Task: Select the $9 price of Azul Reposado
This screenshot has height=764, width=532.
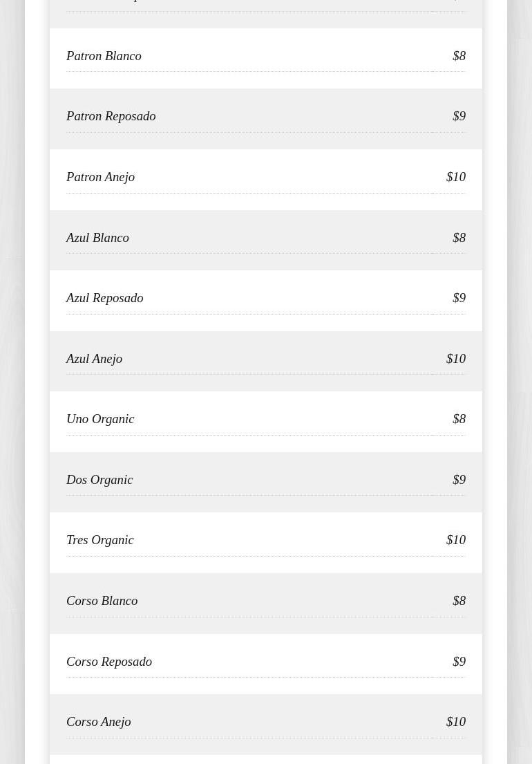Action: click(x=459, y=298)
